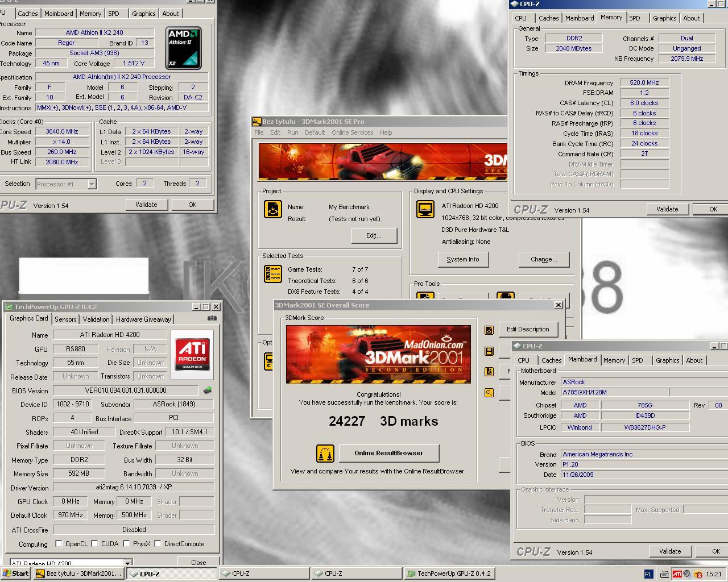This screenshot has height=582, width=728.
Task: Open the Default menu in 3DMark2001
Action: click(315, 132)
